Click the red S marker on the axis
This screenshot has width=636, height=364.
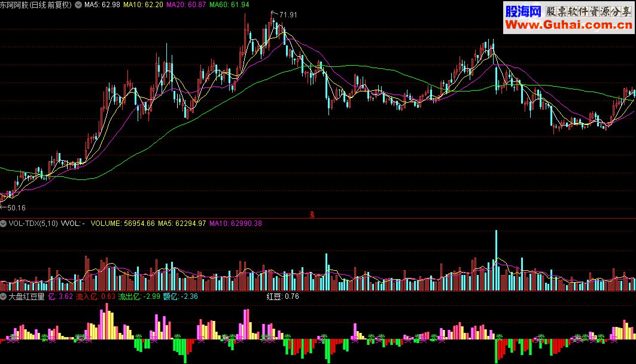312,215
